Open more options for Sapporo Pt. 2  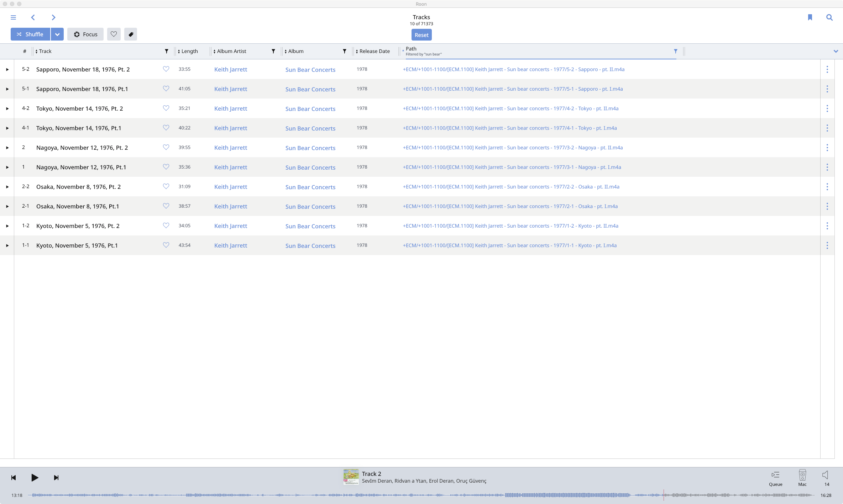coord(827,69)
